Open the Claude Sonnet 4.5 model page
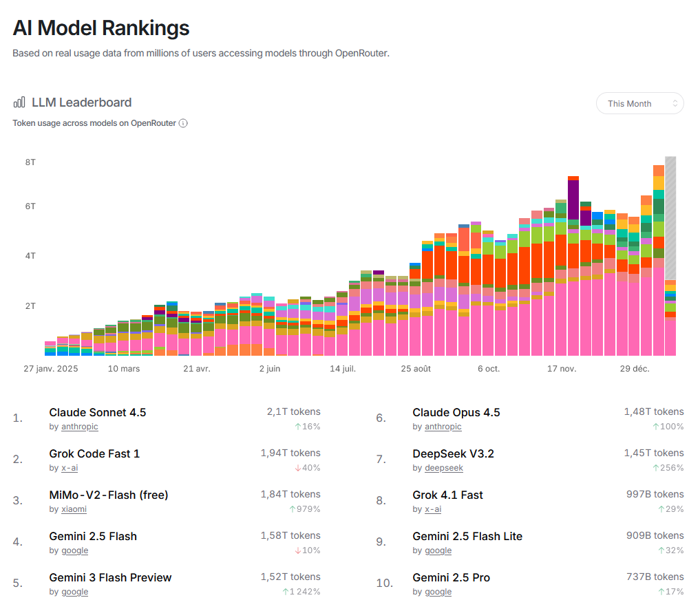 98,413
